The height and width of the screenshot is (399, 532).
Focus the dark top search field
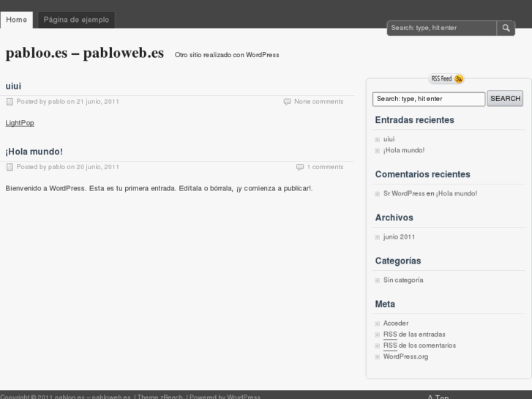click(x=442, y=28)
